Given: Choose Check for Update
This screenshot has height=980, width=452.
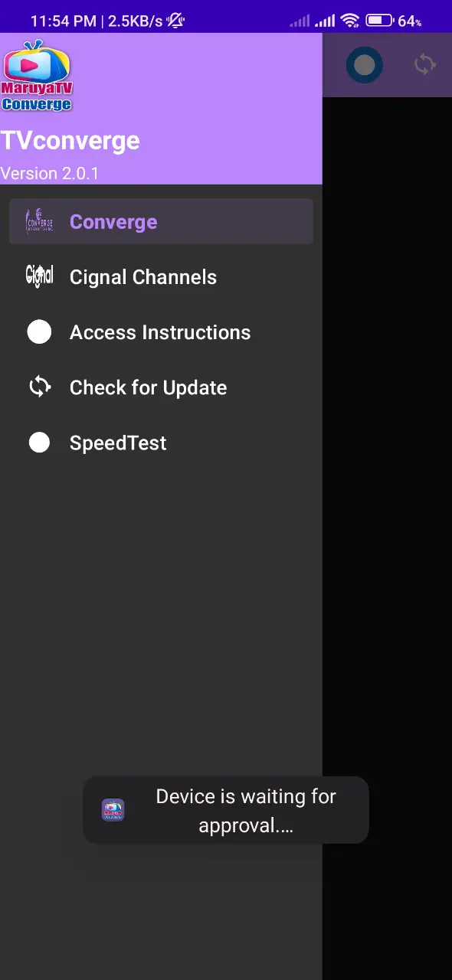Looking at the screenshot, I should point(161,387).
